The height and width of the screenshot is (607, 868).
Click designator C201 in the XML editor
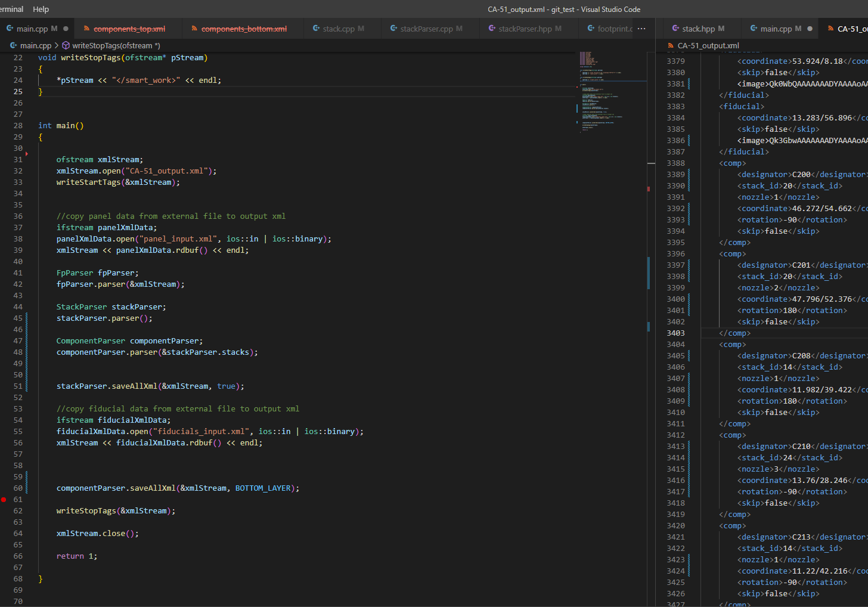(x=801, y=265)
